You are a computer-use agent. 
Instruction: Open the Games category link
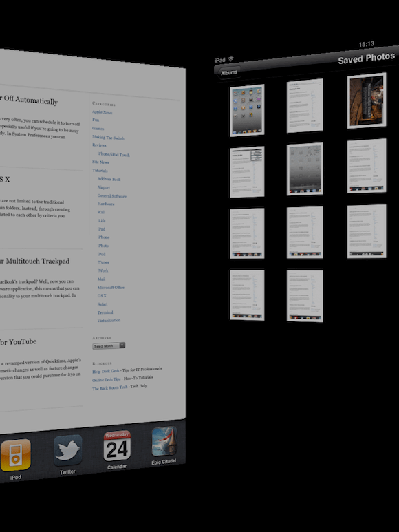(x=98, y=128)
